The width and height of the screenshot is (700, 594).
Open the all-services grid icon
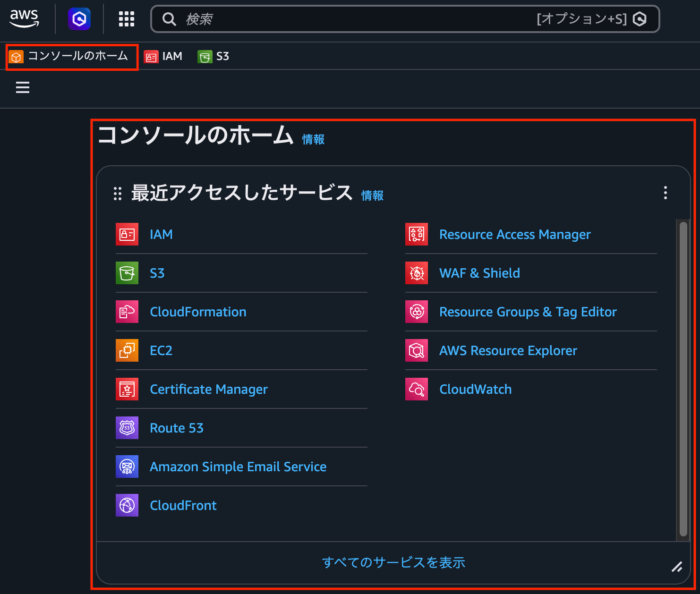(126, 19)
